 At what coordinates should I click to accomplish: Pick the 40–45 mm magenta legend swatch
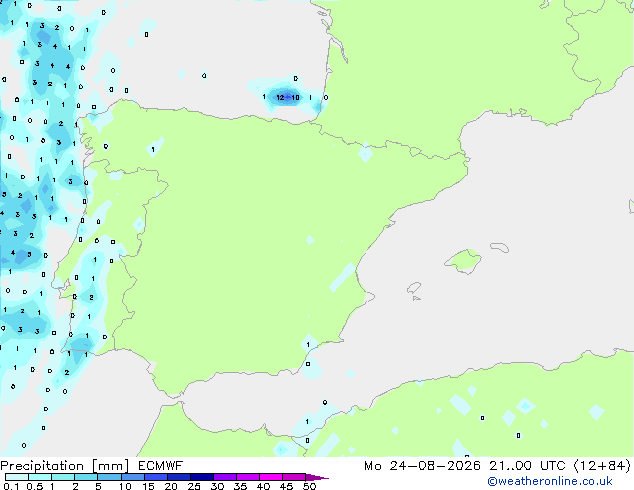coord(271,477)
